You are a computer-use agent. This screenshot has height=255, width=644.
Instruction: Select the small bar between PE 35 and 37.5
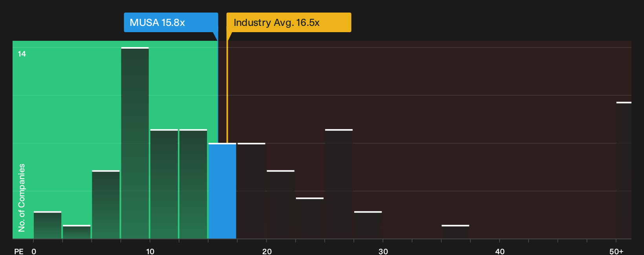coord(456,232)
